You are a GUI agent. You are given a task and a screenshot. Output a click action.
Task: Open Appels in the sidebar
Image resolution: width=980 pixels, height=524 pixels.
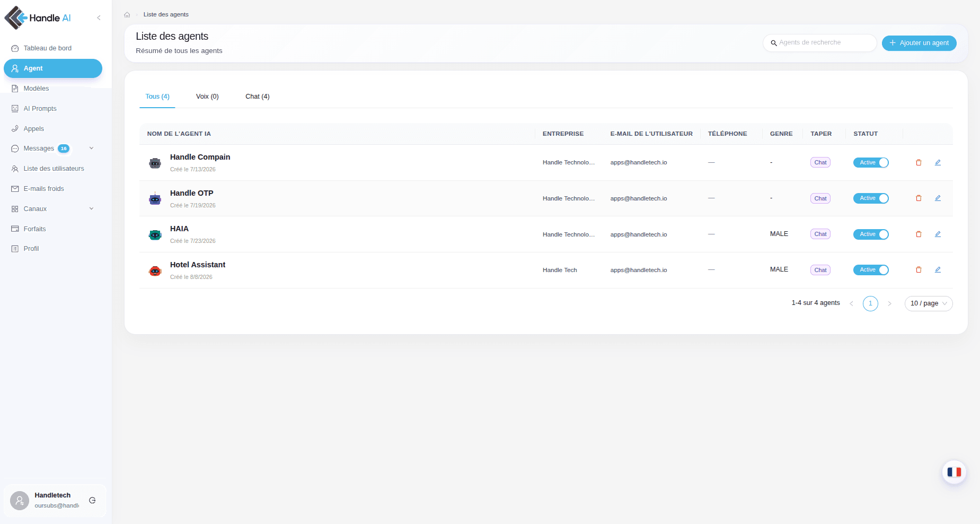52,129
